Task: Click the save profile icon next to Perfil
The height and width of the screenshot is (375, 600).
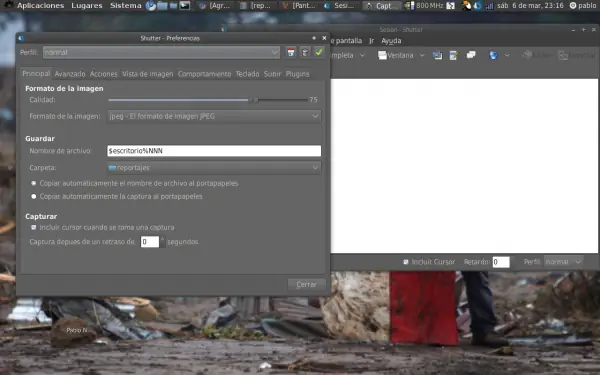Action: pyautogui.click(x=291, y=52)
